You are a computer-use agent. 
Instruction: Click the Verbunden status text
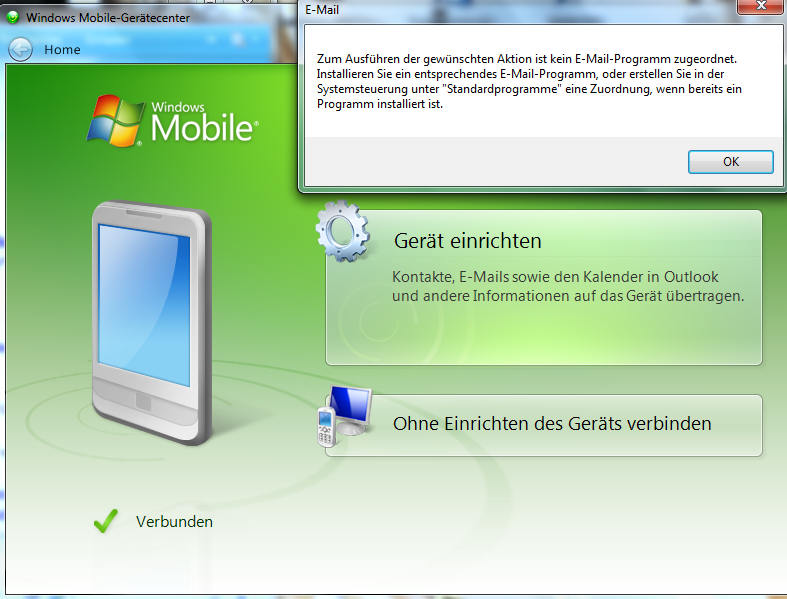tap(174, 522)
